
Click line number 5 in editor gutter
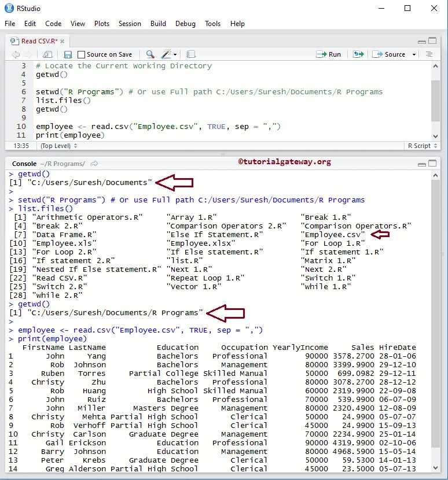point(24,83)
